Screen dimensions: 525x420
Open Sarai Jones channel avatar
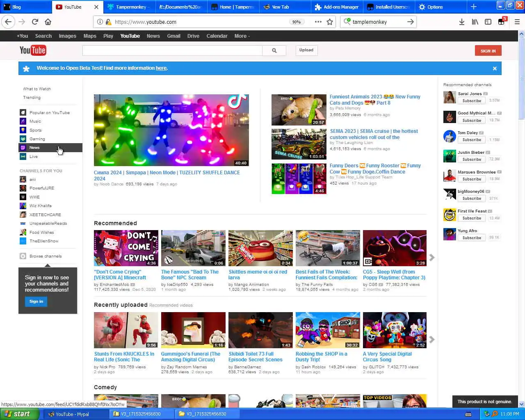tap(450, 97)
